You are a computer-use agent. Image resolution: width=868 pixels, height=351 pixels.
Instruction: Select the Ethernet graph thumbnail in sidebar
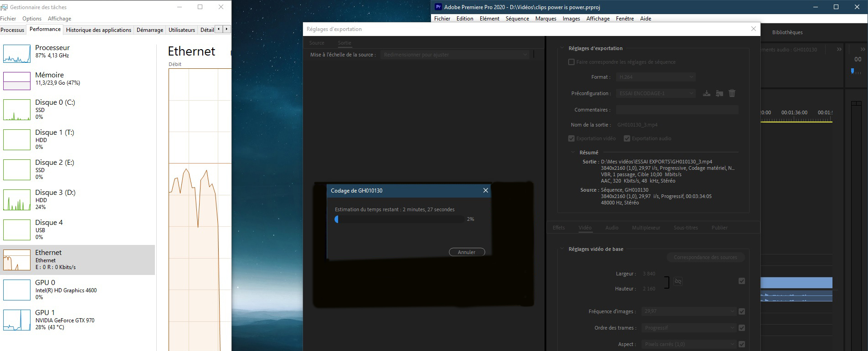(17, 260)
